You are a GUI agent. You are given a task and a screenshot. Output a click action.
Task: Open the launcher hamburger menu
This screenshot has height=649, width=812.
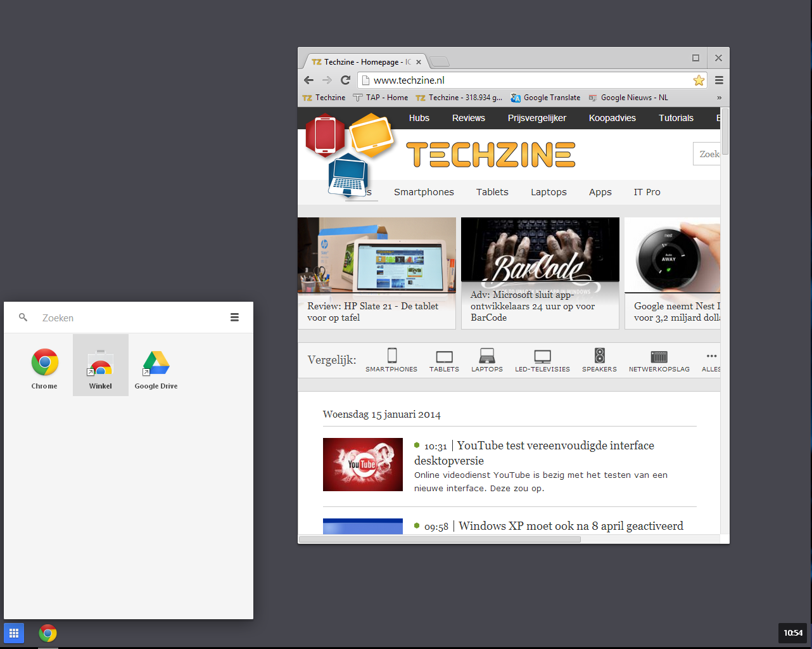pos(234,318)
